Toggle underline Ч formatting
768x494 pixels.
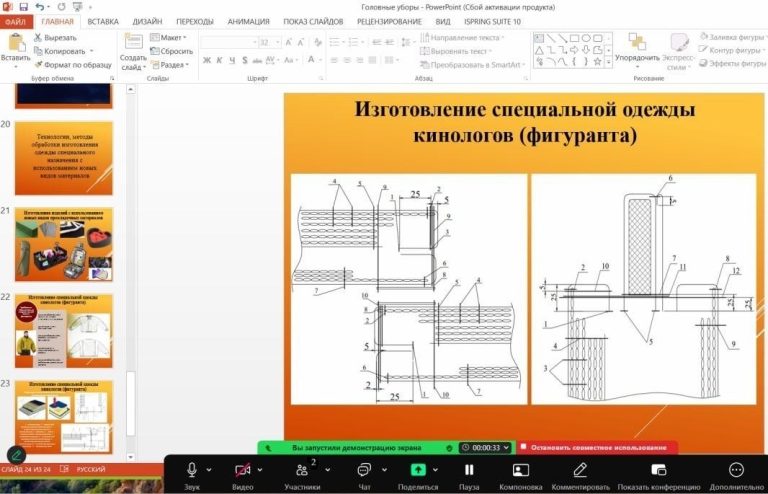(x=232, y=60)
